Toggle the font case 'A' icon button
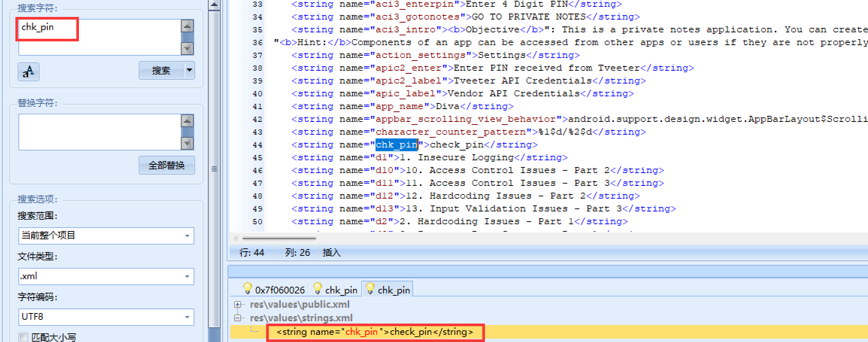This screenshot has height=342, width=868. point(29,71)
